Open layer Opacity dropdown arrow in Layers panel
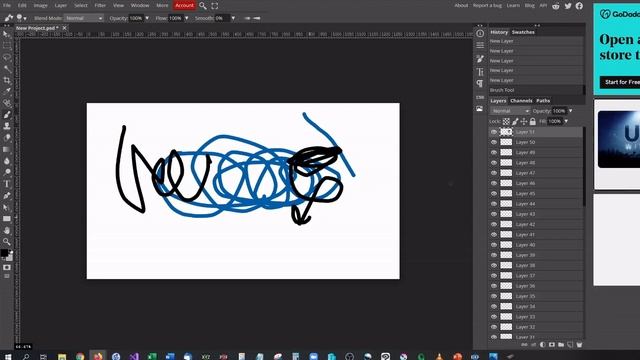The image size is (640, 360). [x=570, y=111]
